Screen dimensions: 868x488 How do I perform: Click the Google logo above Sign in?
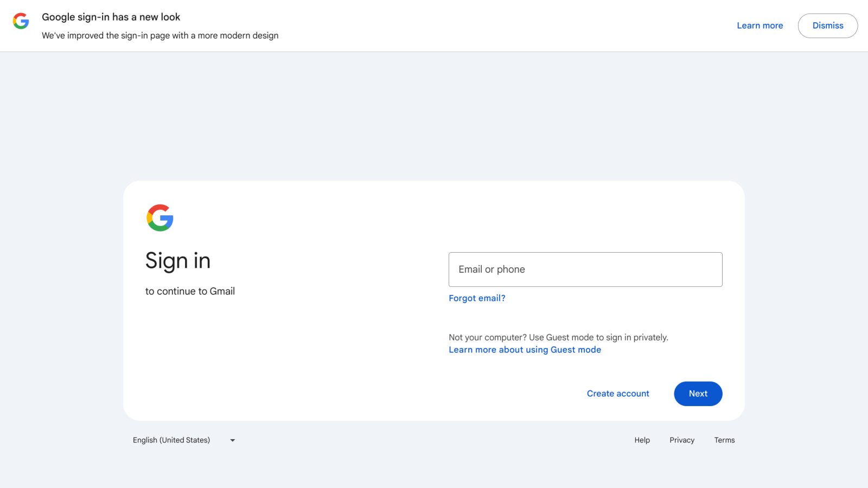pos(160,218)
